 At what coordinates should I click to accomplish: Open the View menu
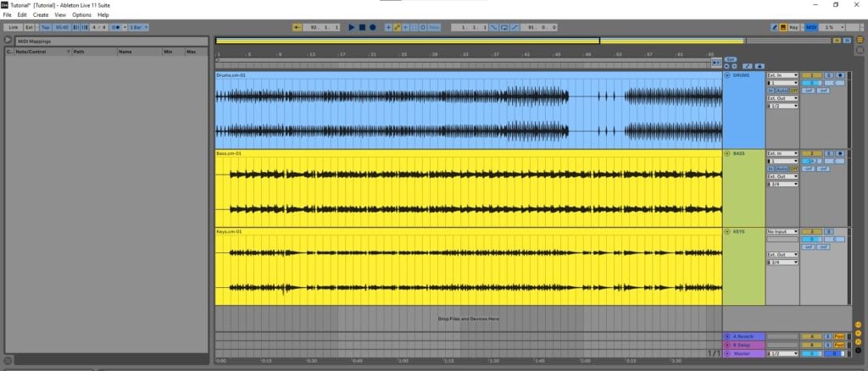click(x=60, y=15)
